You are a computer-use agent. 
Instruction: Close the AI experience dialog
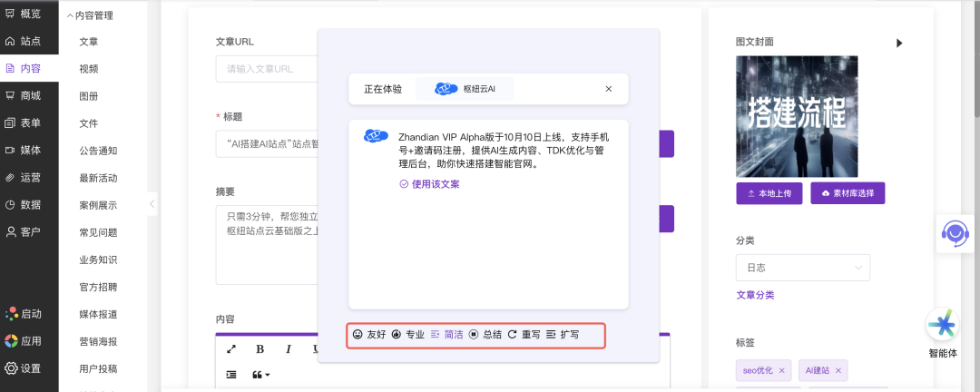click(608, 89)
